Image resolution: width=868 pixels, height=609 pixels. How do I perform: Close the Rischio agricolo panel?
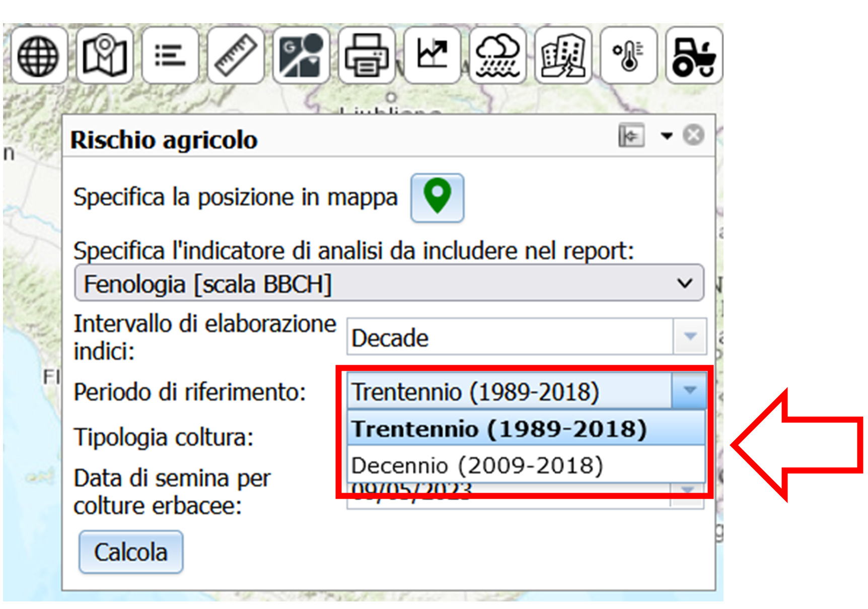click(x=693, y=135)
